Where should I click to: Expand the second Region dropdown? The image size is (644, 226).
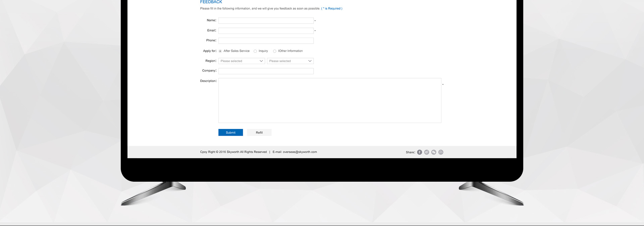point(290,61)
